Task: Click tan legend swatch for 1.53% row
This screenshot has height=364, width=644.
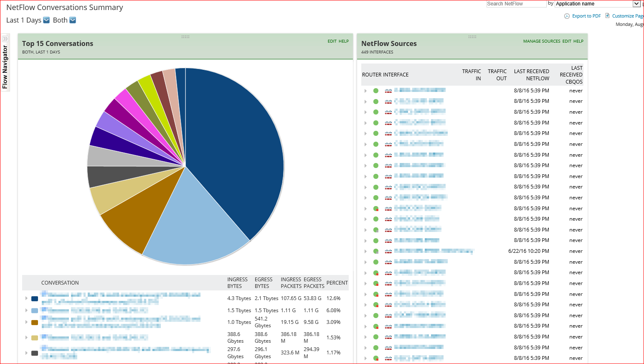Action: 35,338
